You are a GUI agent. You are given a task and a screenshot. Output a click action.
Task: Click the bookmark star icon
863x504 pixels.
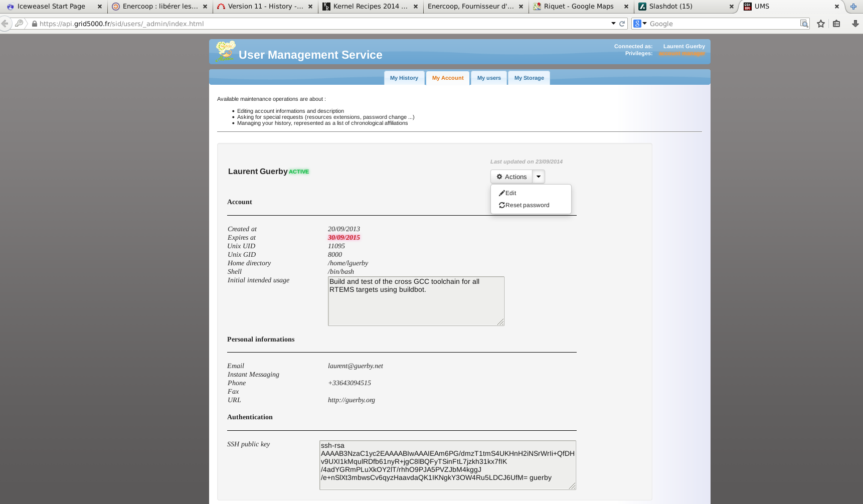tap(821, 24)
